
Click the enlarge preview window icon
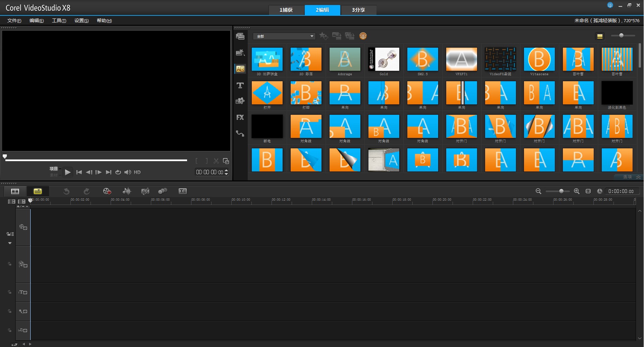226,161
